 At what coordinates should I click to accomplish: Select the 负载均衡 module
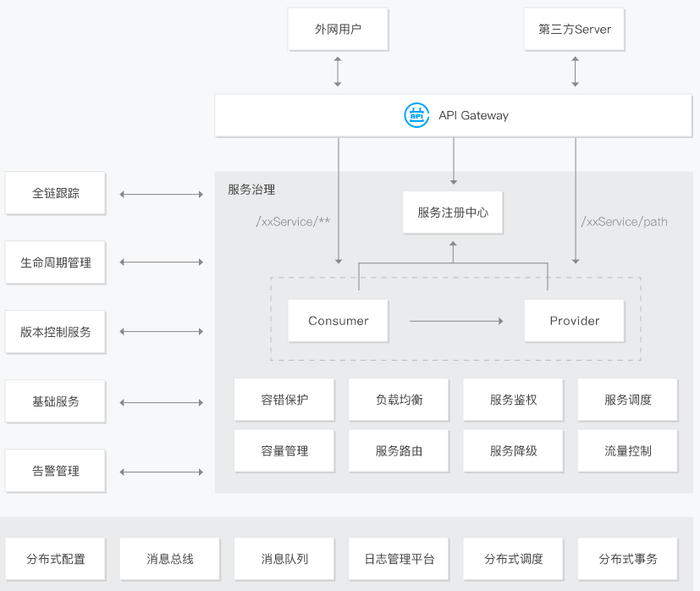[x=399, y=400]
